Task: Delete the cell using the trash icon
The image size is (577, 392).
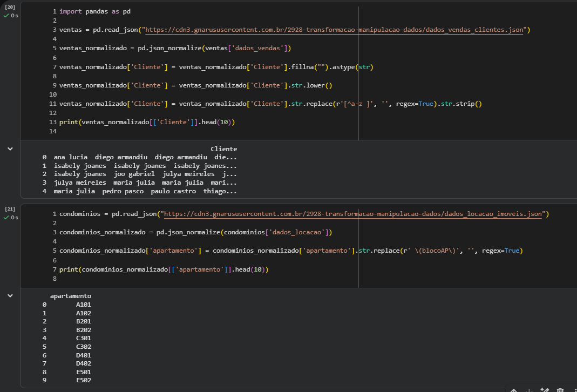Action: [x=560, y=390]
